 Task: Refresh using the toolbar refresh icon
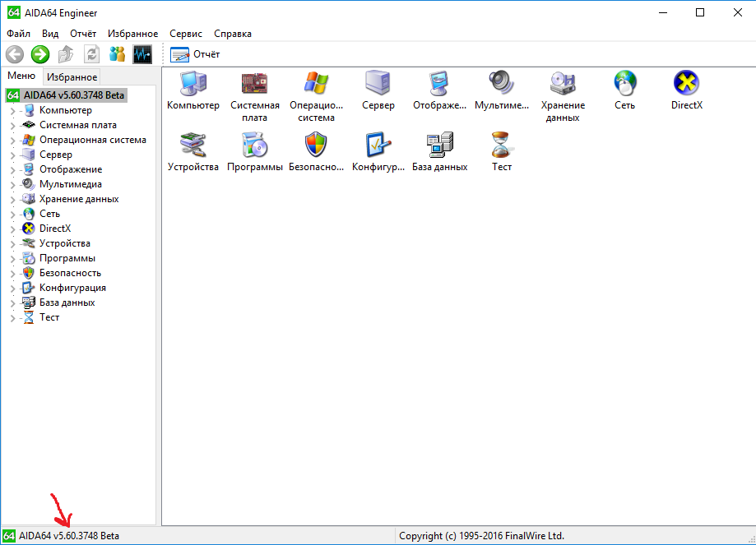point(91,54)
